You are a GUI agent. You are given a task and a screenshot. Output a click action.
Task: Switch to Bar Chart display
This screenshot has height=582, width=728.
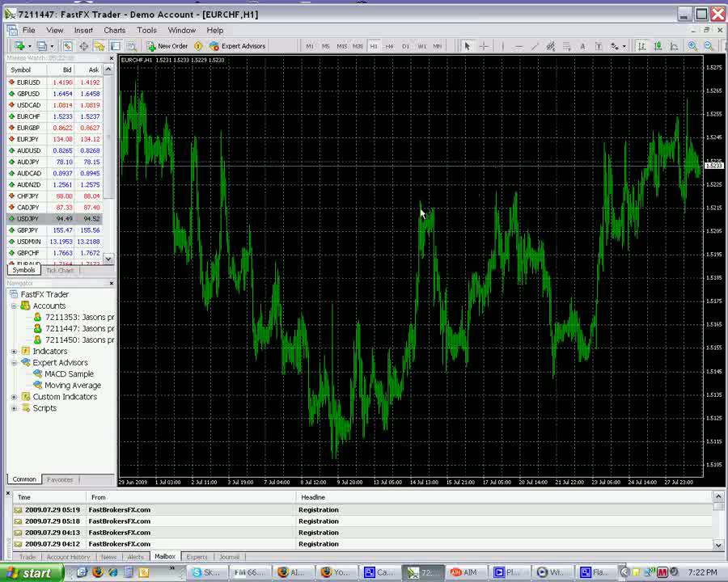[641, 46]
